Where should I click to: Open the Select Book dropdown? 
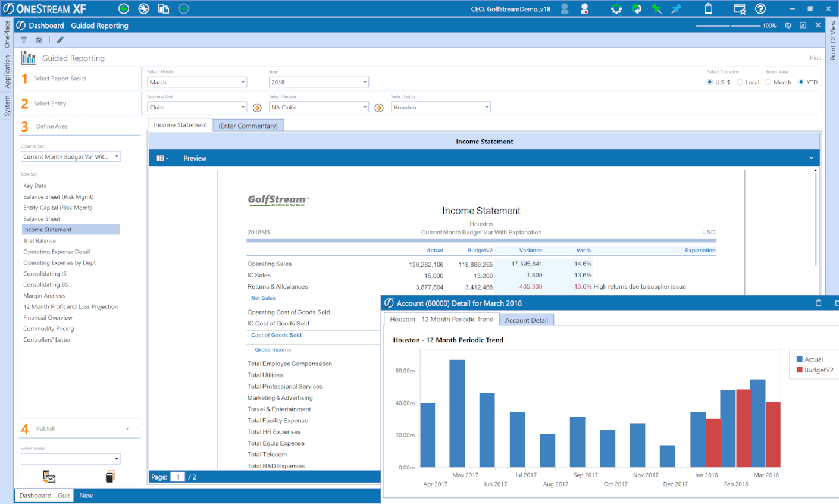click(71, 459)
